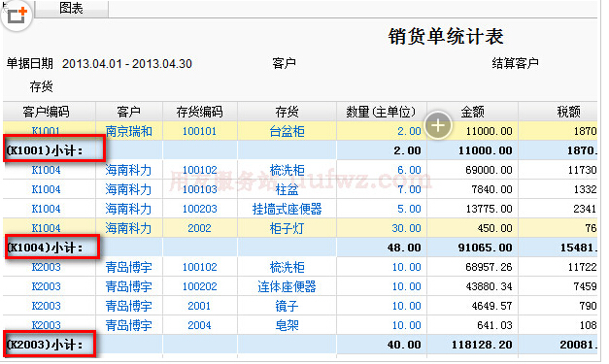Click the 单据日期 filter label

click(29, 63)
